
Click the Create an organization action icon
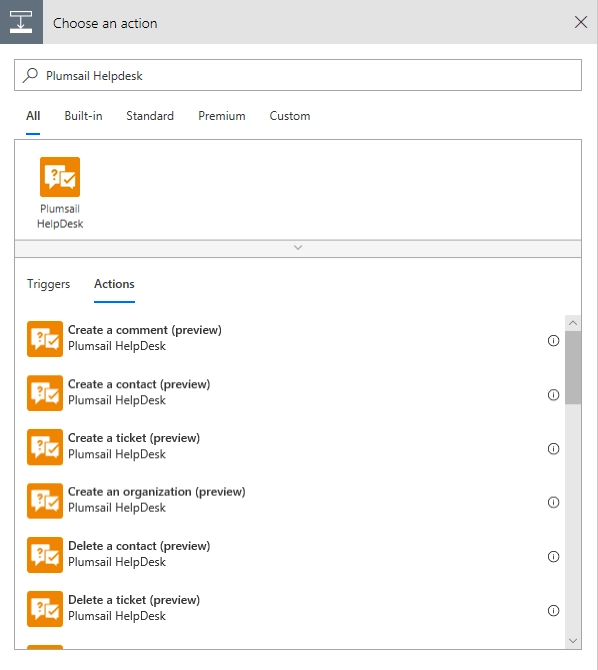pos(45,501)
